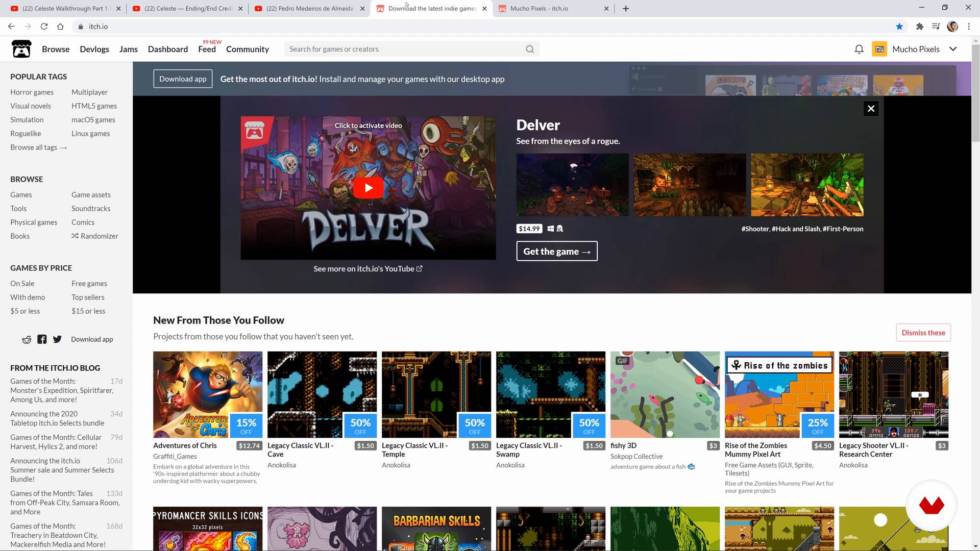Click the search magnifier icon
The height and width of the screenshot is (551, 980).
click(530, 49)
